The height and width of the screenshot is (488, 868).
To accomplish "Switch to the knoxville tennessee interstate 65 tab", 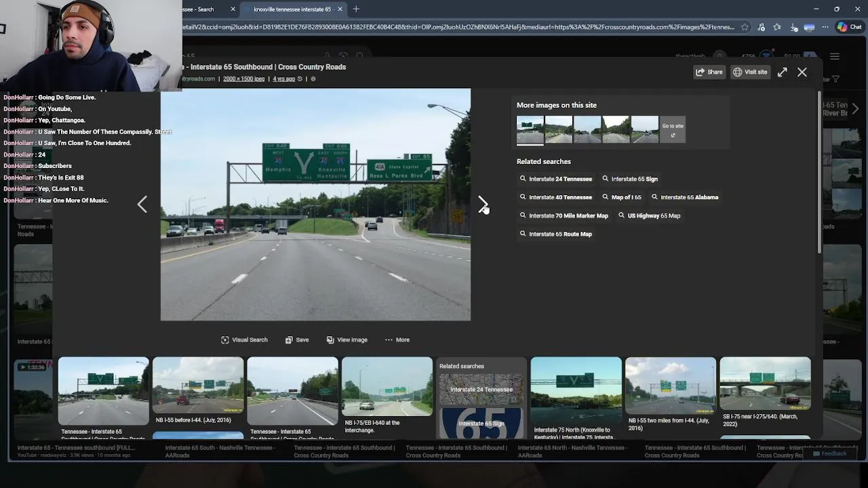I will (292, 9).
